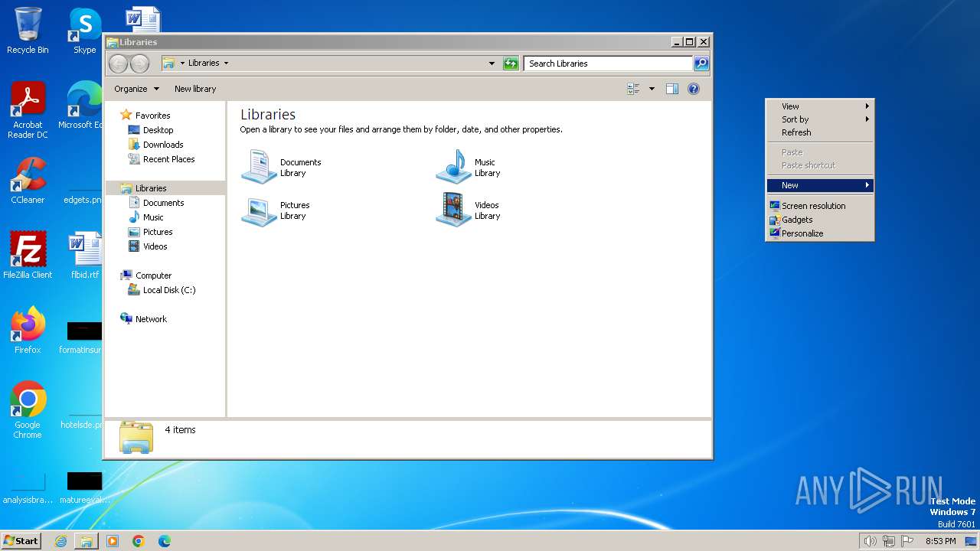Open Windows Media Player taskbar icon
Viewport: 980px width, 551px height.
[x=113, y=541]
